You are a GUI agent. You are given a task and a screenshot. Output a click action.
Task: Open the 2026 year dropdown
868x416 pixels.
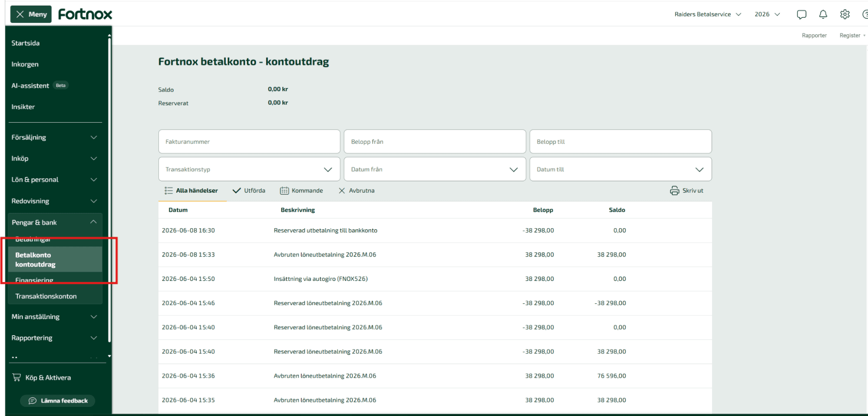[x=767, y=14]
